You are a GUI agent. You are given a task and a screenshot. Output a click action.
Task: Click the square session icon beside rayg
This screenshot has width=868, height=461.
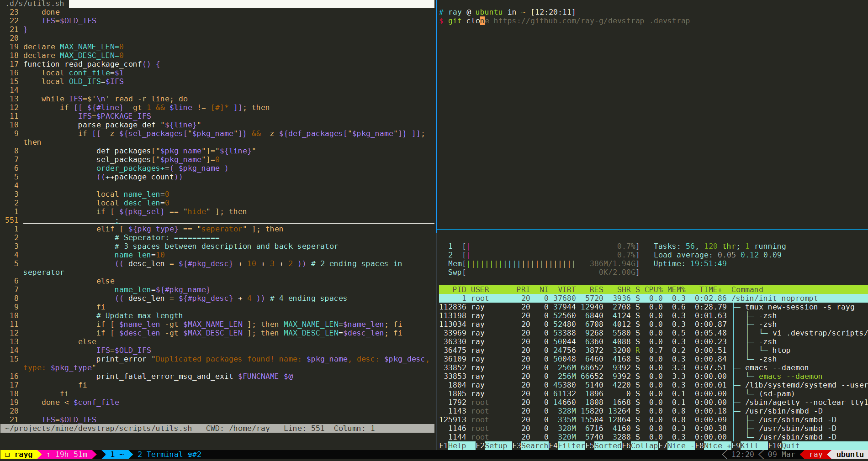click(7, 455)
